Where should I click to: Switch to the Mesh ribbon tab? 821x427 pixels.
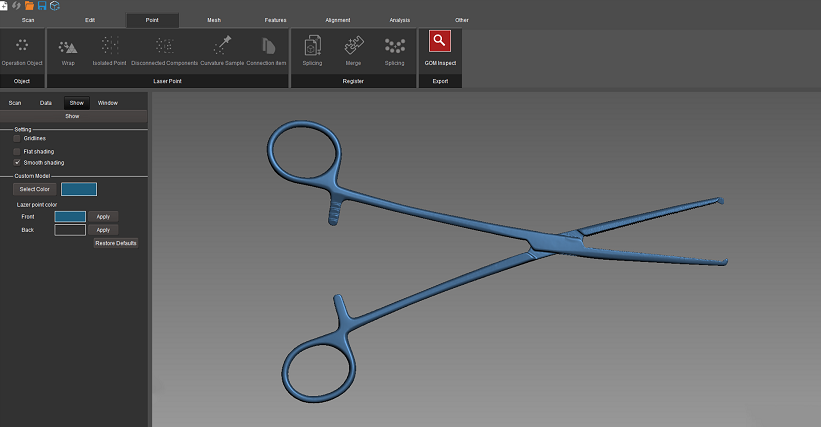pyautogui.click(x=214, y=20)
